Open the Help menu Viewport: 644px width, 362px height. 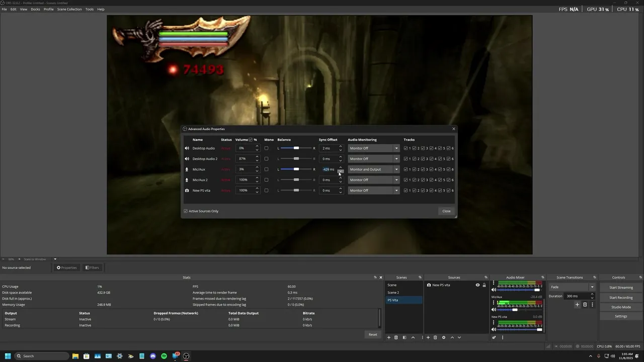101,9
